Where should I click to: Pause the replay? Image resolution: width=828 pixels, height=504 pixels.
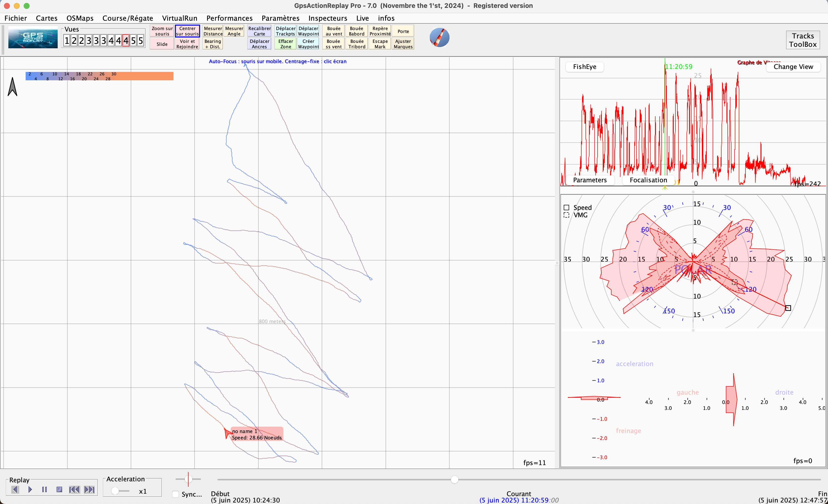45,489
